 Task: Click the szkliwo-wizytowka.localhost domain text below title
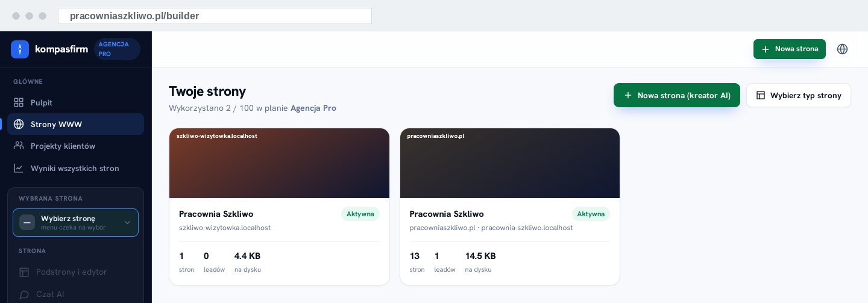pyautogui.click(x=225, y=228)
